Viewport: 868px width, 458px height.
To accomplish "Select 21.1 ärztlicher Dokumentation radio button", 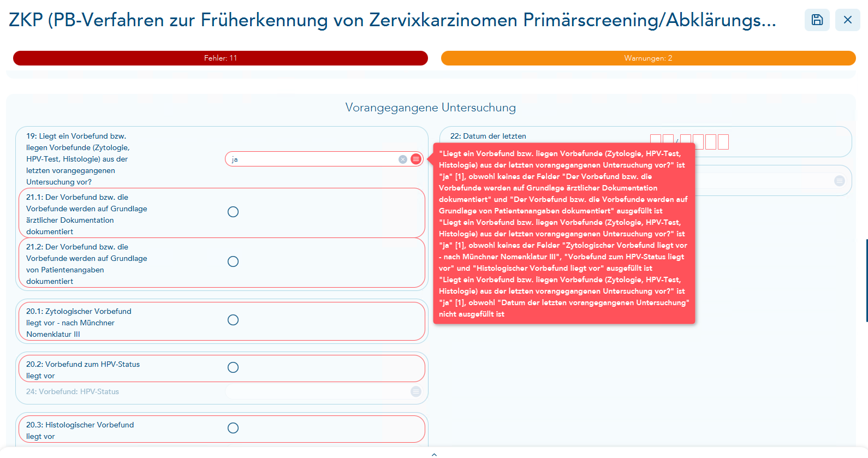I will click(233, 212).
